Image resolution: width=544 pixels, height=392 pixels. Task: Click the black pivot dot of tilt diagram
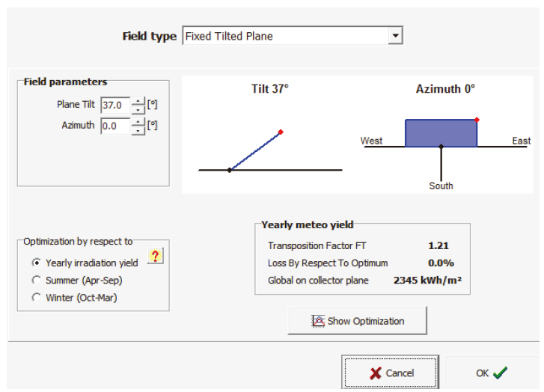click(230, 171)
